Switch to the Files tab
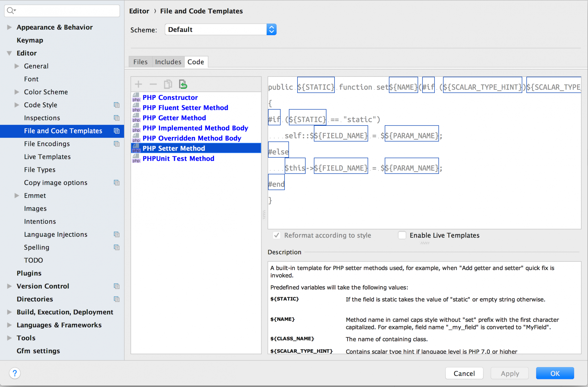588x387 pixels. (x=141, y=62)
